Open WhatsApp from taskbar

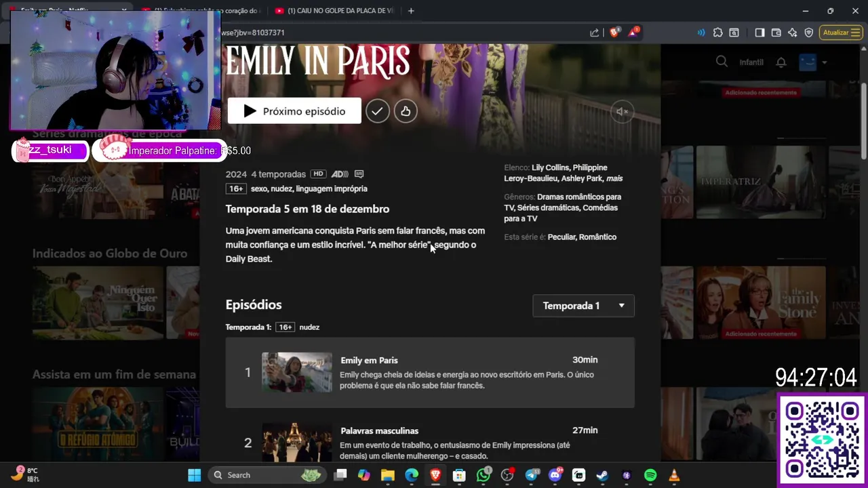tap(484, 475)
